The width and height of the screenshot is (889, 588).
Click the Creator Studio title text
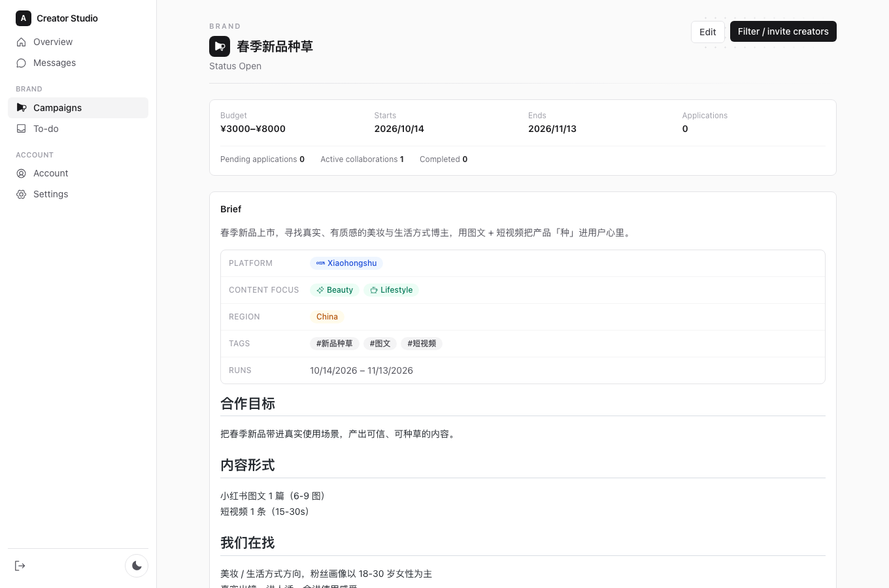pyautogui.click(x=67, y=18)
